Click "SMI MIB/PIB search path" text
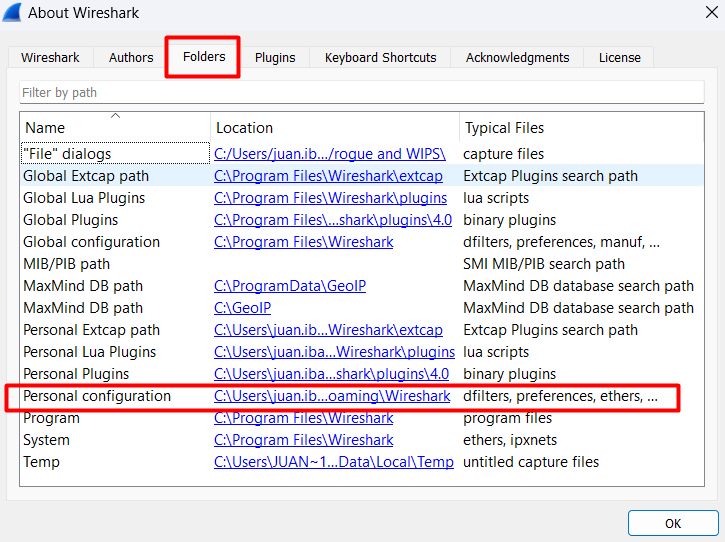Screen dimensions: 725x542 pos(544,264)
